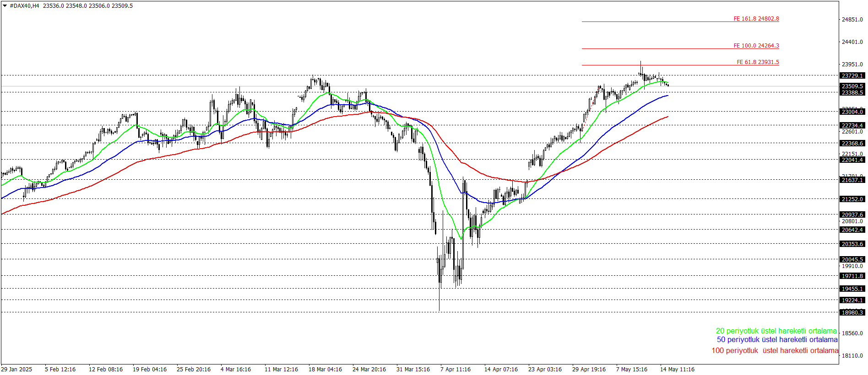Screen dimensions: 868x375
Task: Select the 11 Mar 12:16 time label
Action: (281, 370)
